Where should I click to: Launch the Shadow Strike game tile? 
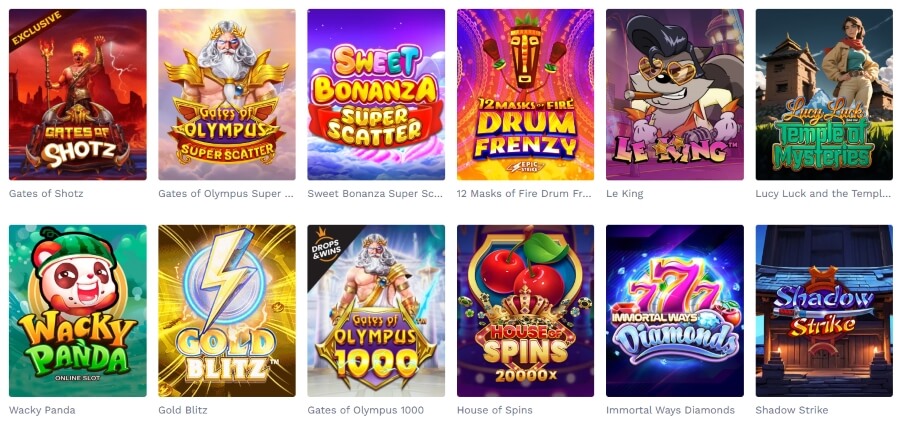coord(824,310)
